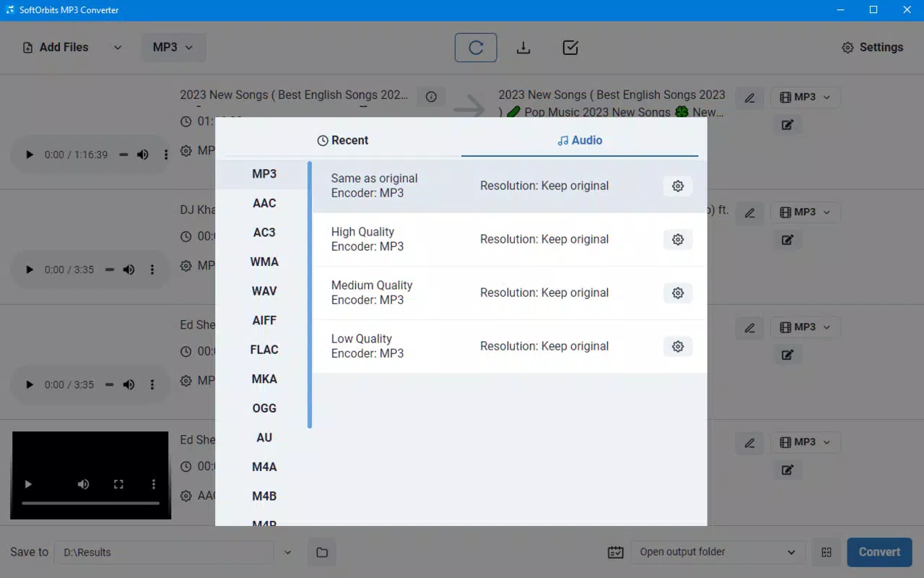Mute the second file's audio player
Screen dimensions: 924x578
tap(128, 269)
